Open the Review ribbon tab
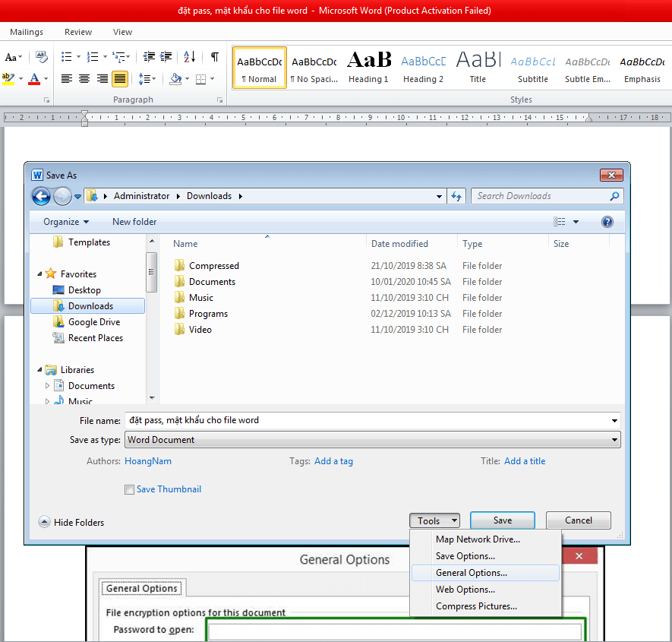Viewport: 672px width, 642px height. click(x=78, y=32)
